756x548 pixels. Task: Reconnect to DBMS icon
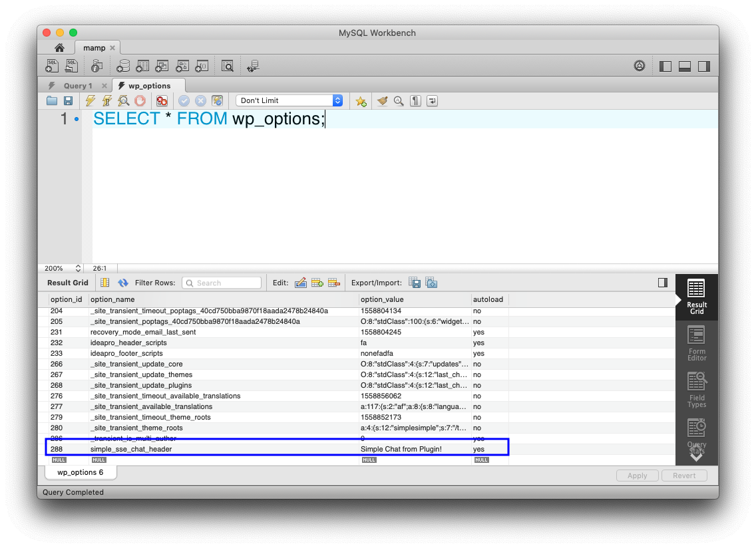pyautogui.click(x=253, y=66)
